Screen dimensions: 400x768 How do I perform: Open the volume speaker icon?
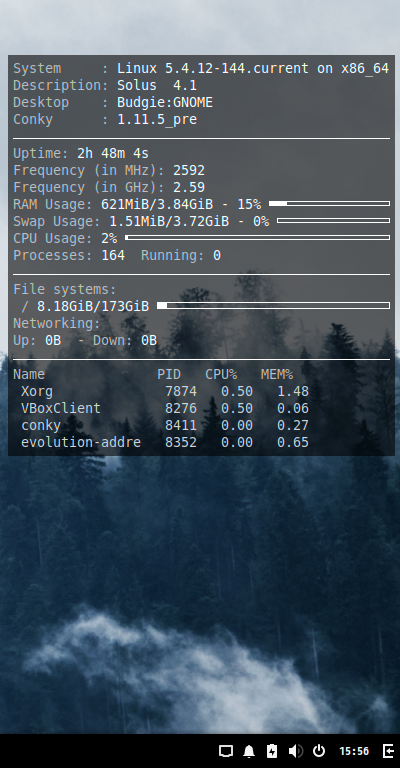coord(295,751)
